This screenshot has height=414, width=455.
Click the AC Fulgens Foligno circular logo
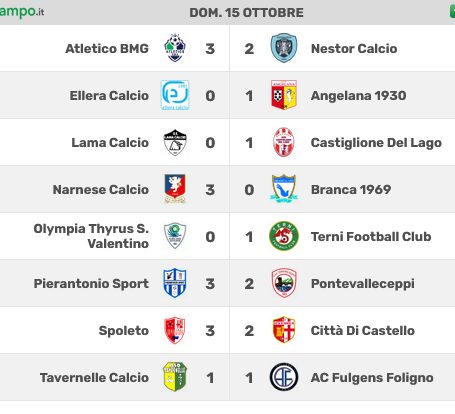pyautogui.click(x=284, y=377)
